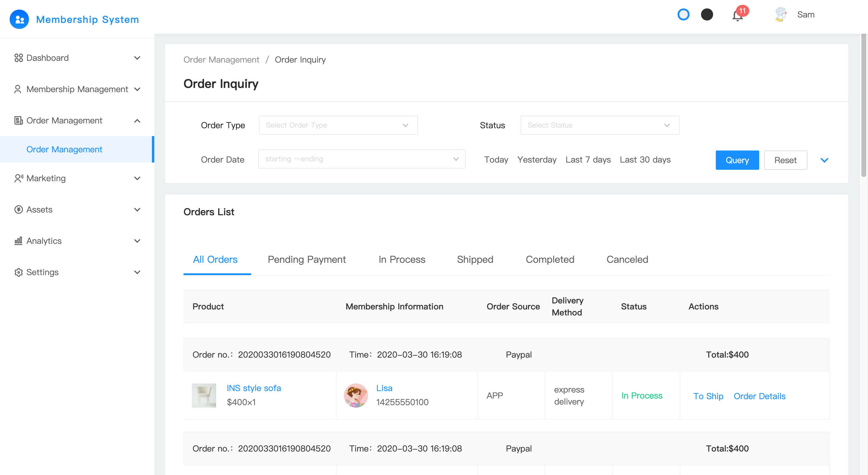
Task: Select the Last 7 days filter
Action: click(588, 160)
